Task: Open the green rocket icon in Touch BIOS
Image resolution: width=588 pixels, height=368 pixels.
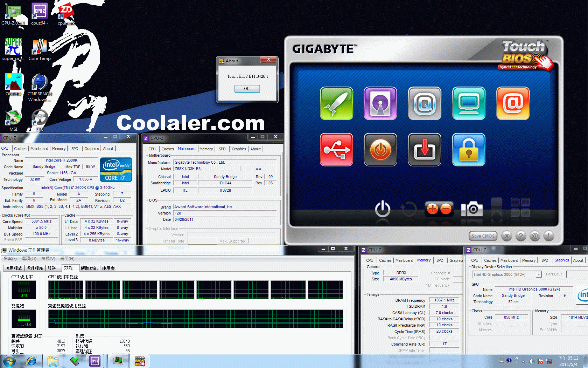Action: pos(336,103)
